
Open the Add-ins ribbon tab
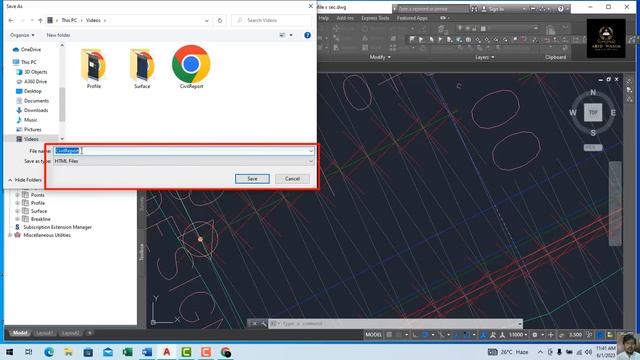pos(345,18)
